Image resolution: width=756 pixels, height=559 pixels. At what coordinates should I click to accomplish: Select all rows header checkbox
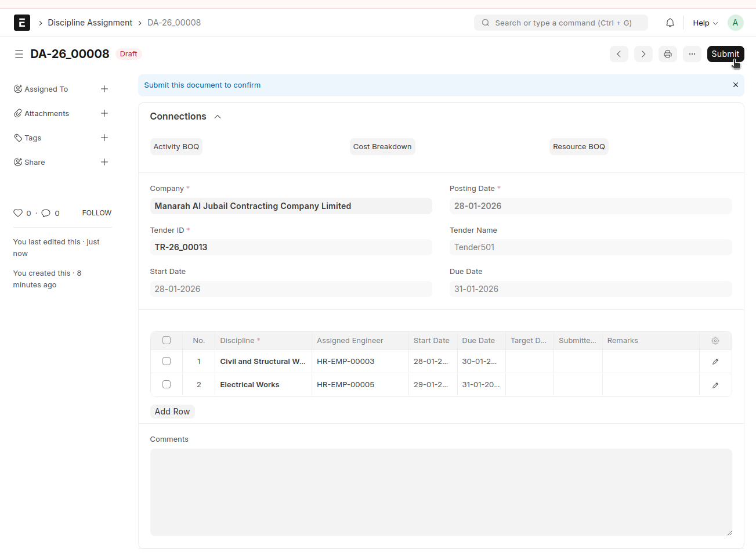(x=167, y=340)
